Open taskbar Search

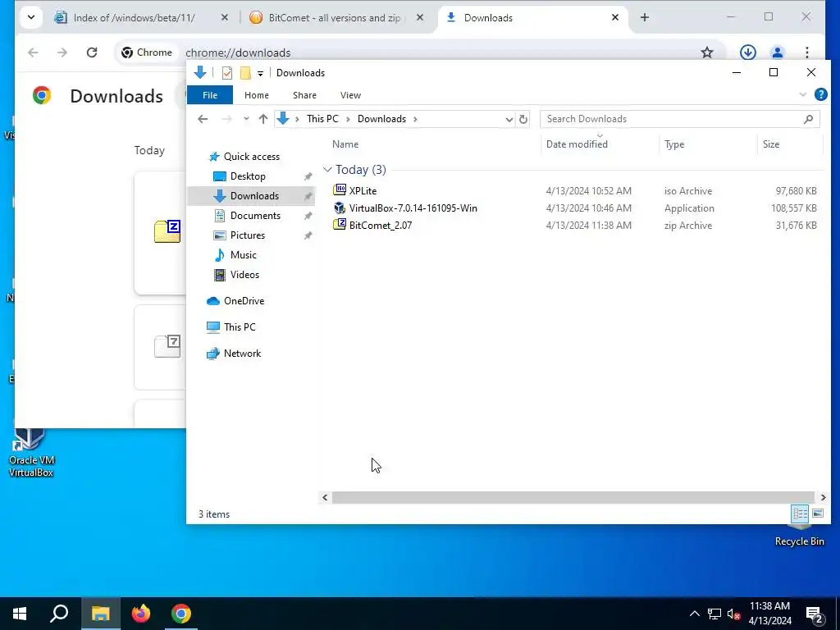[x=59, y=614]
